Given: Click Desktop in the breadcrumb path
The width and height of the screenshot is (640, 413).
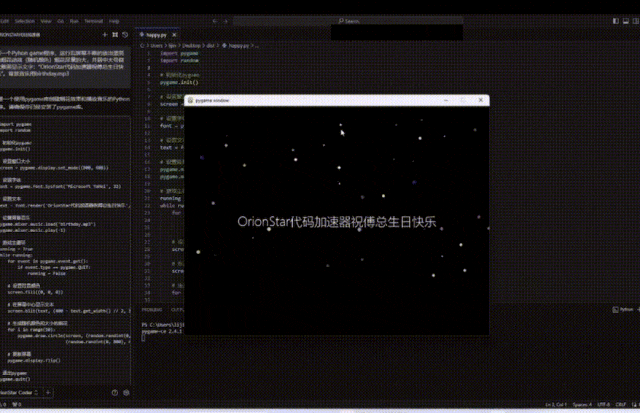Looking at the screenshot, I should pos(191,46).
